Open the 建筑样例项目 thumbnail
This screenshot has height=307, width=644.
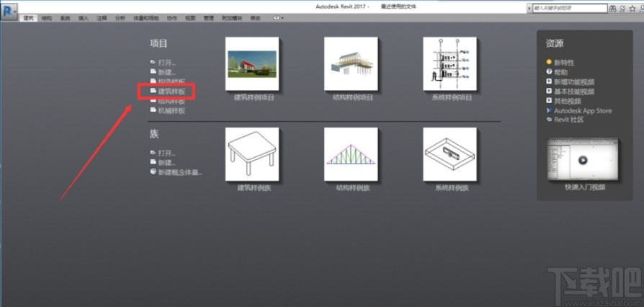[x=252, y=64]
